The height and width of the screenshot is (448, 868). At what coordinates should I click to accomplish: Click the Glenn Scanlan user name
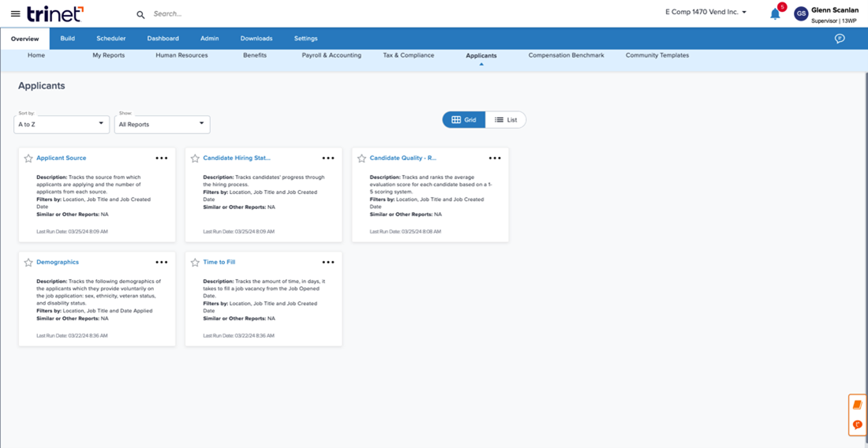[835, 10]
